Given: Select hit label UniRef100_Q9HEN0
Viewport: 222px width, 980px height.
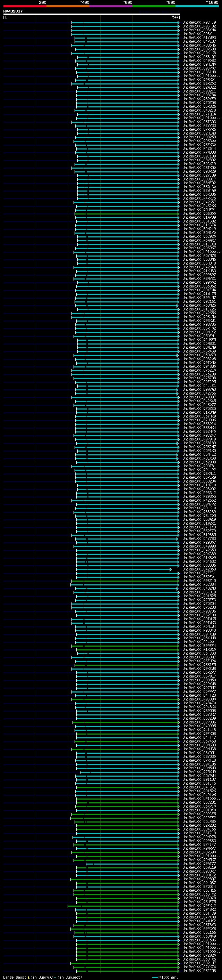Looking at the screenshot, I should [x=199, y=64].
